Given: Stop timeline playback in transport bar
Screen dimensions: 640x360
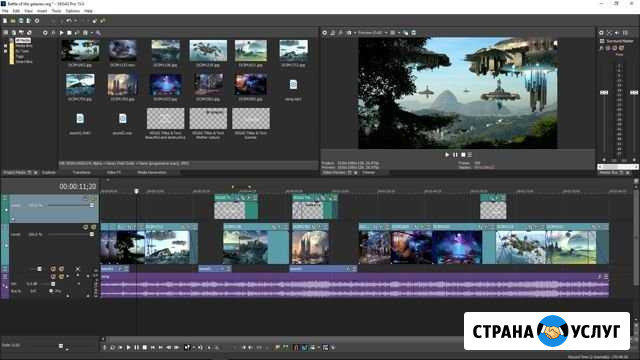Looking at the screenshot, I should (x=144, y=347).
